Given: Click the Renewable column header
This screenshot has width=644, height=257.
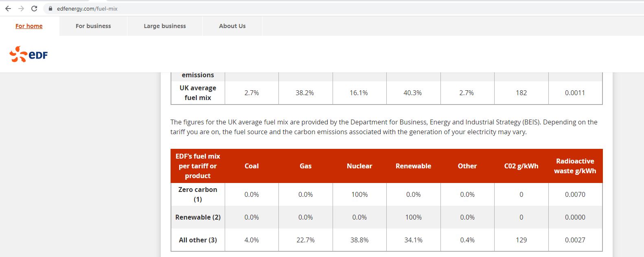Looking at the screenshot, I should [413, 166].
